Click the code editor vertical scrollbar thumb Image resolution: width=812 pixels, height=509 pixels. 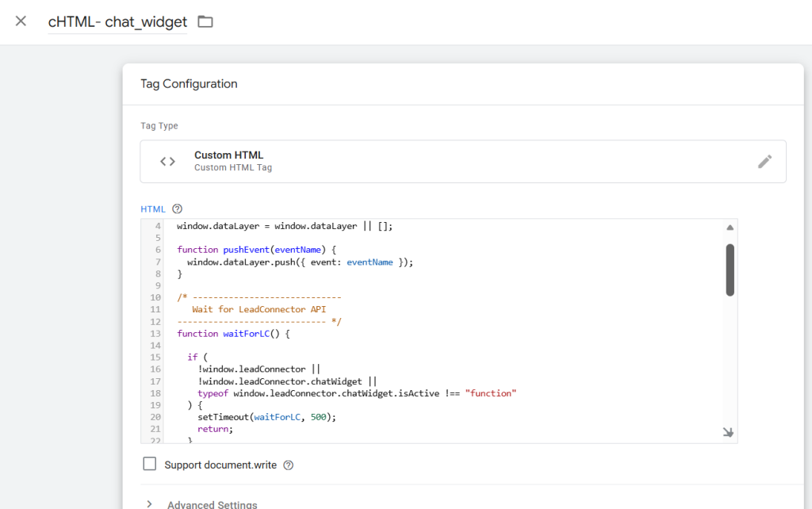point(730,270)
